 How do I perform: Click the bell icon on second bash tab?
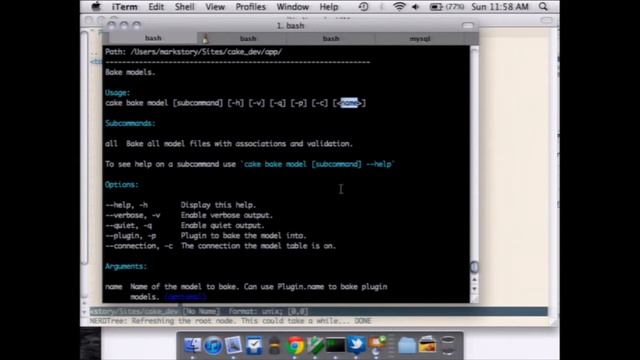point(205,38)
